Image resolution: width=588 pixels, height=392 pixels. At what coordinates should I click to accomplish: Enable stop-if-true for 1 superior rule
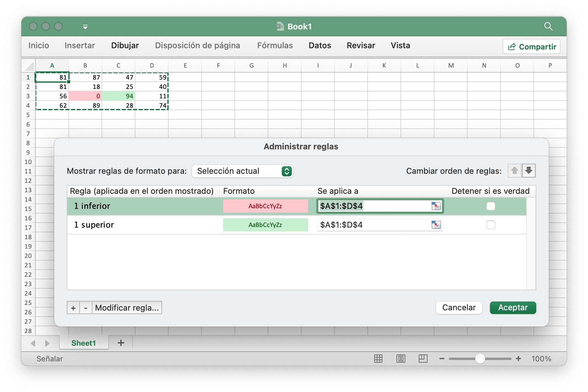[491, 225]
